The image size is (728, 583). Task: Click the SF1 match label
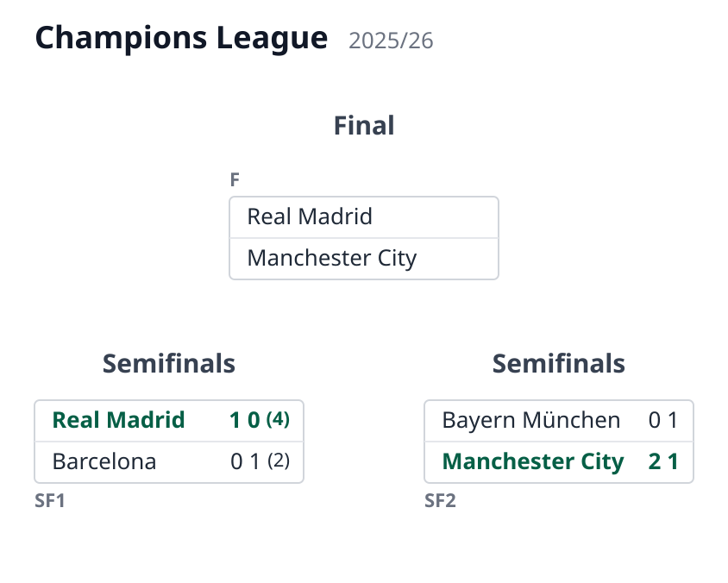click(x=50, y=501)
